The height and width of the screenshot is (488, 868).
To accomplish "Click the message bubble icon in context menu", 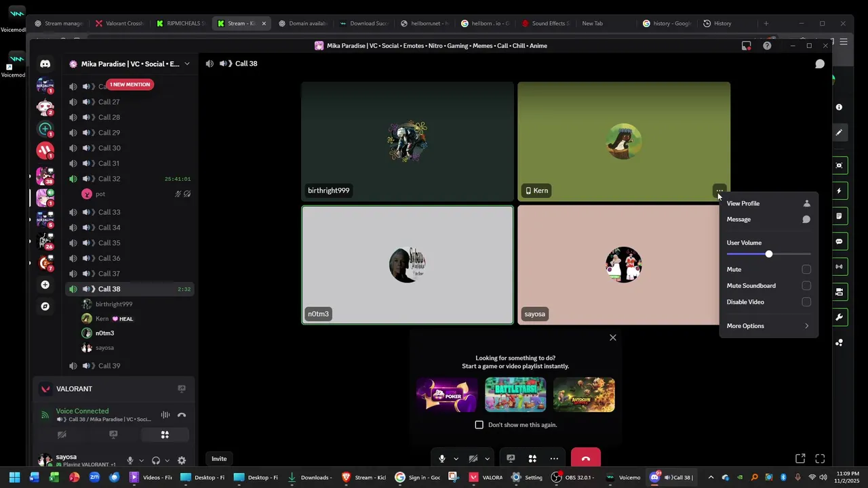I will (806, 220).
